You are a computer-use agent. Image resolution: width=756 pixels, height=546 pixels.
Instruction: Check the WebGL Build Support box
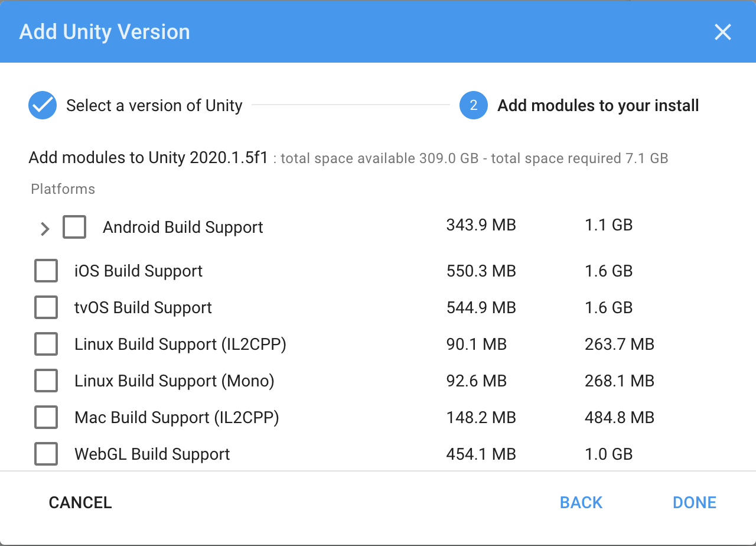pos(46,454)
